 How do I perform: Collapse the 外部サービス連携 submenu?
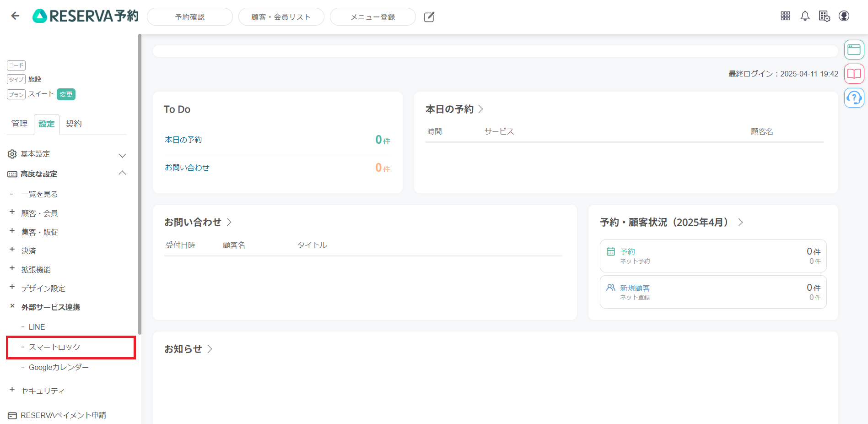pyautogui.click(x=12, y=306)
